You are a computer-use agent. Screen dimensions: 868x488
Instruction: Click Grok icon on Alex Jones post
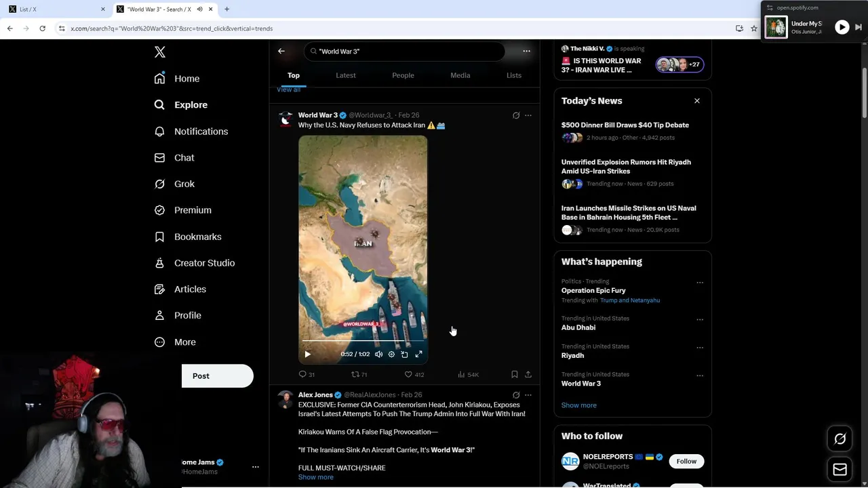(516, 395)
